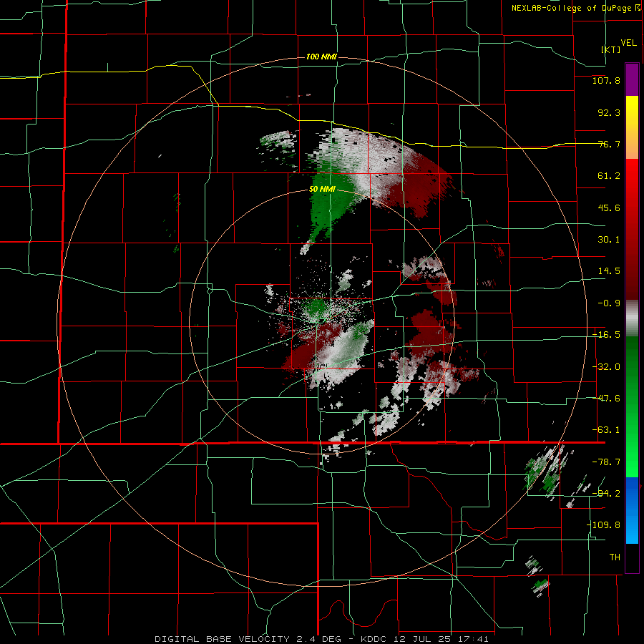Click the 30.1 scale value

pos(609,240)
